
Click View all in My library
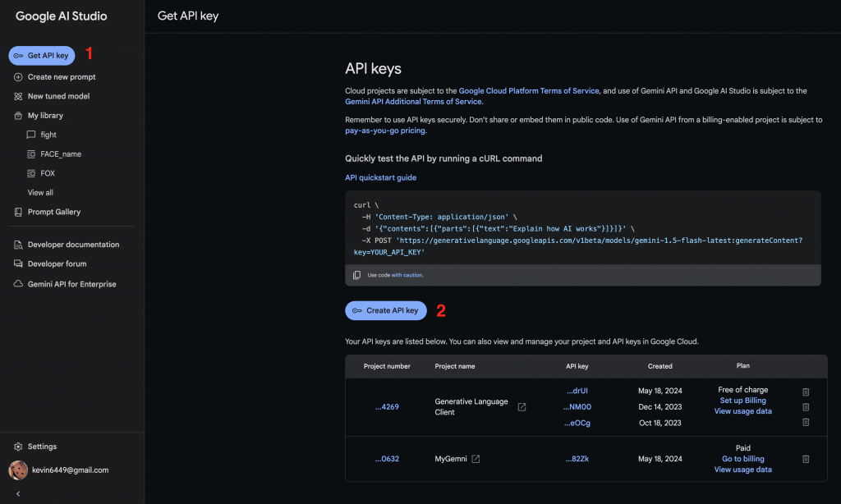pyautogui.click(x=40, y=193)
